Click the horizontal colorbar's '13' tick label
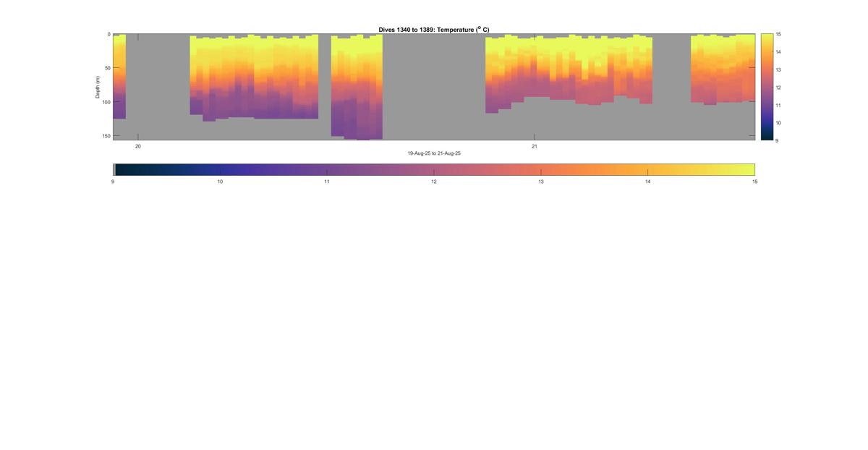This screenshot has height=450, width=868. (x=541, y=182)
